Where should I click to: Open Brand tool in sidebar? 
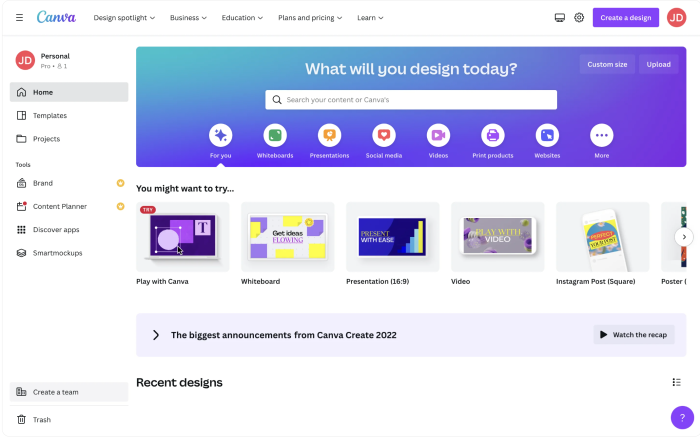pos(69,183)
